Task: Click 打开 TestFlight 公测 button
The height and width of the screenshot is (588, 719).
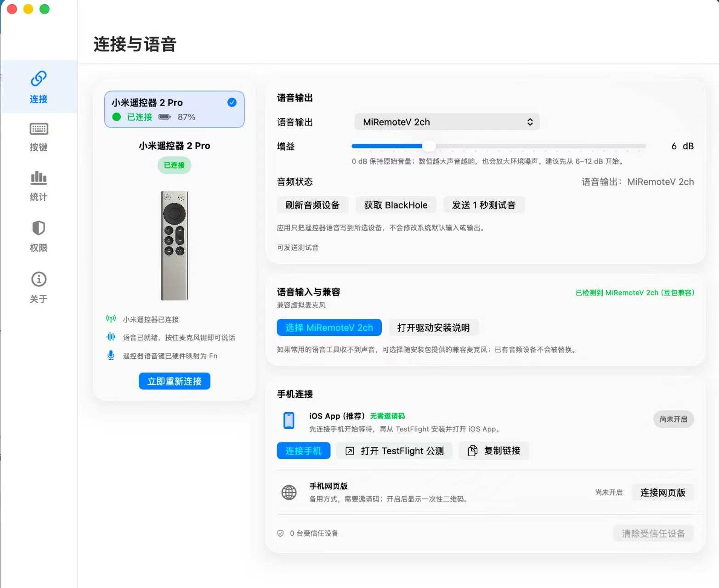Action: (395, 451)
